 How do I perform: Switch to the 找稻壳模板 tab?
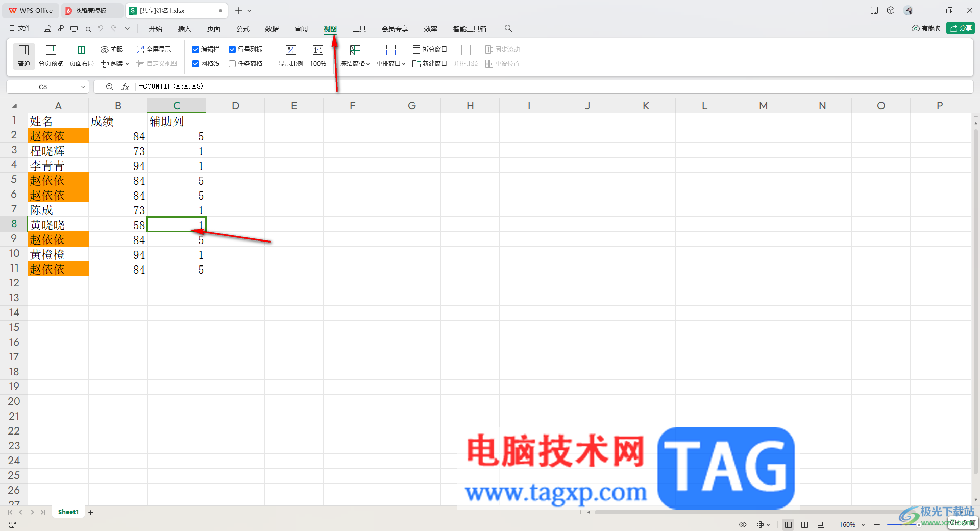[92, 11]
